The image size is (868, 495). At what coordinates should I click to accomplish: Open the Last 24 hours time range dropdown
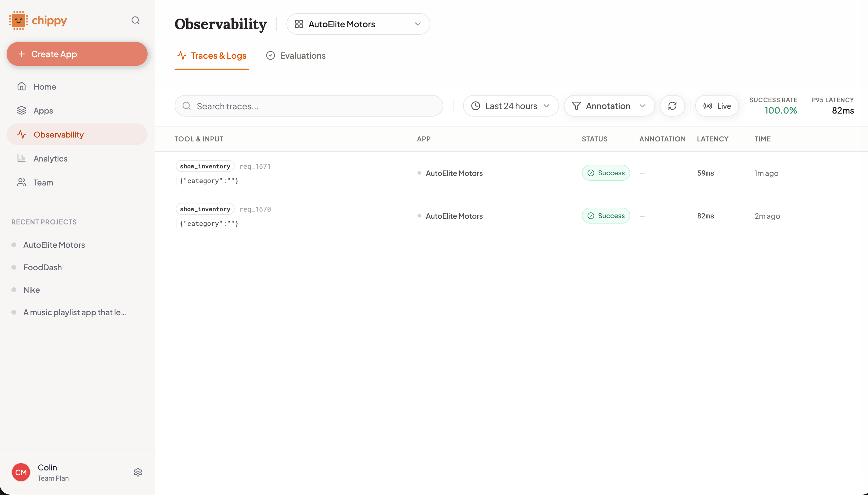pos(510,106)
